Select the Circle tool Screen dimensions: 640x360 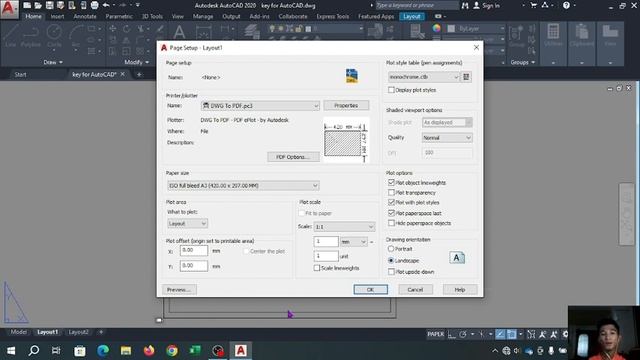(x=54, y=36)
